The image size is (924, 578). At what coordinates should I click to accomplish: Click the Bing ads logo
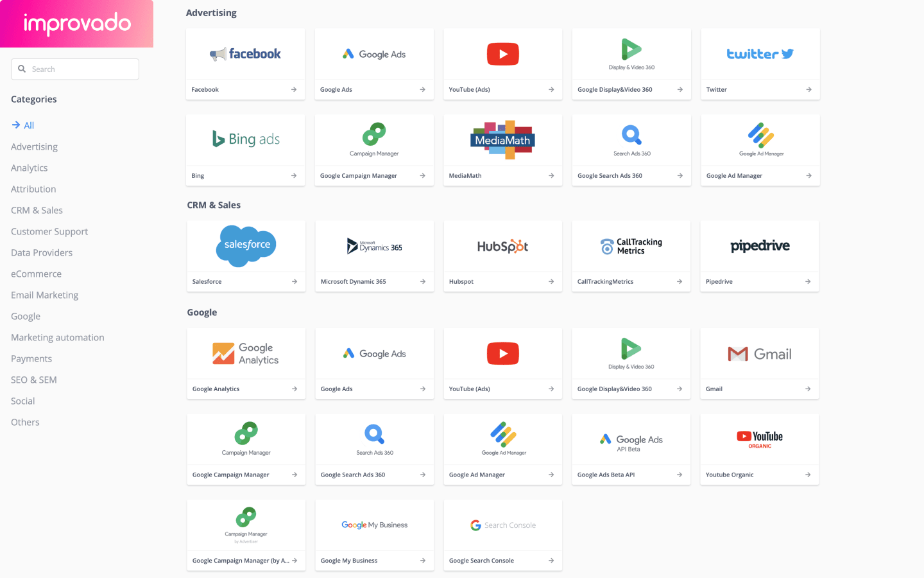point(246,139)
